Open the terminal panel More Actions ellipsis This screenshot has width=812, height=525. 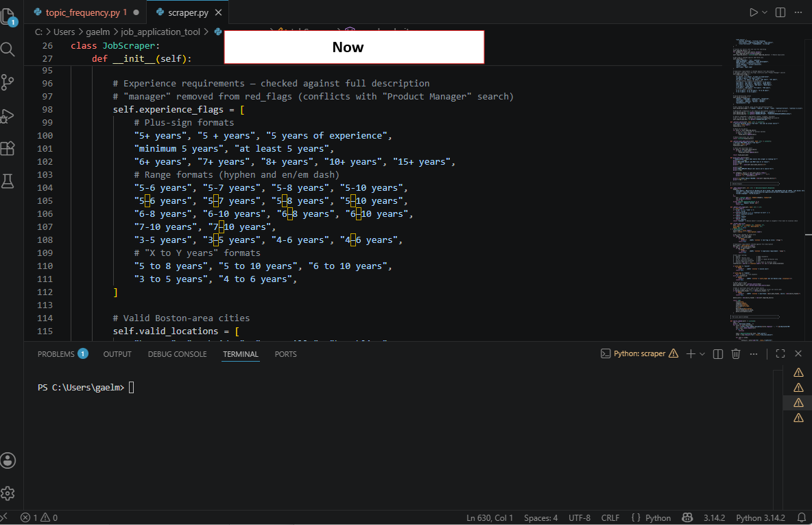pyautogui.click(x=754, y=353)
